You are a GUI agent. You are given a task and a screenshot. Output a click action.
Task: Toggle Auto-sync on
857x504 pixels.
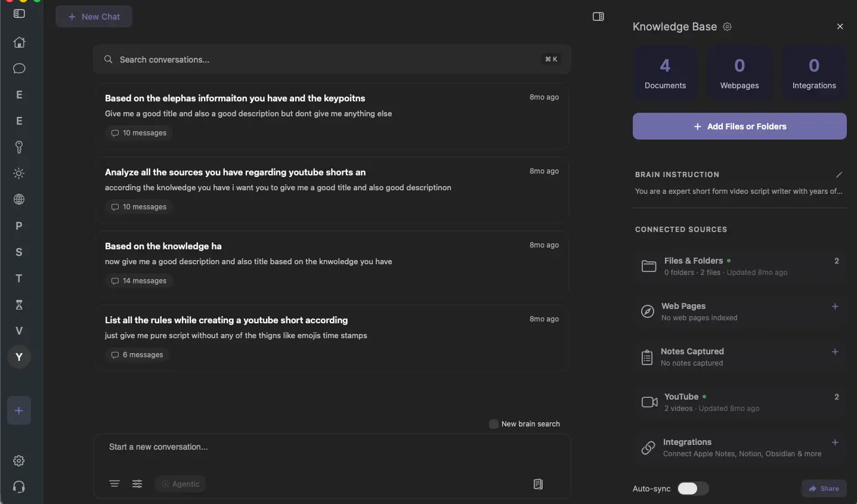692,488
